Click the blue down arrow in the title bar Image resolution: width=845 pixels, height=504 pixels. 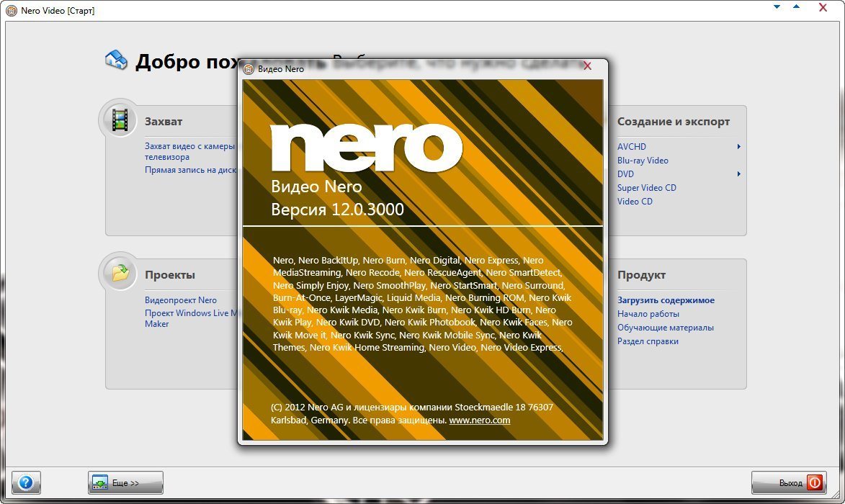click(777, 7)
